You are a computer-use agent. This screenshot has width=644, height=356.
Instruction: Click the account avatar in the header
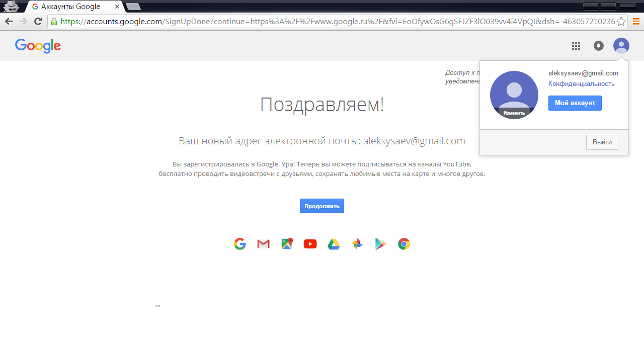[x=621, y=46]
